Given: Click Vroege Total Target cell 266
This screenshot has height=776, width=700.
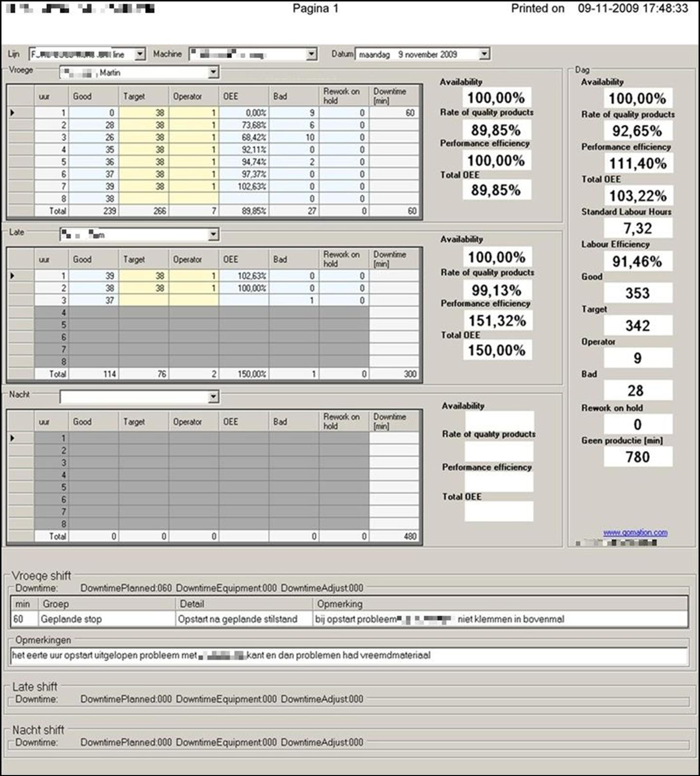Looking at the screenshot, I should tap(143, 211).
